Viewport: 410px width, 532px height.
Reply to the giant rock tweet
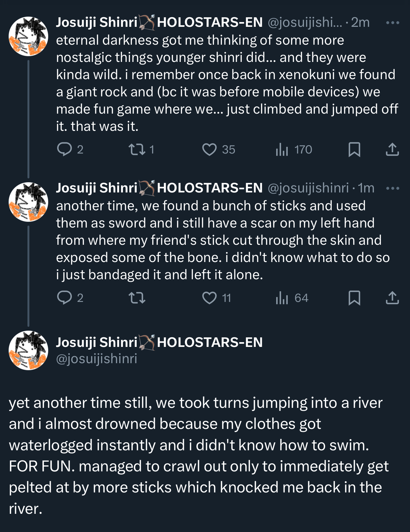click(x=65, y=149)
